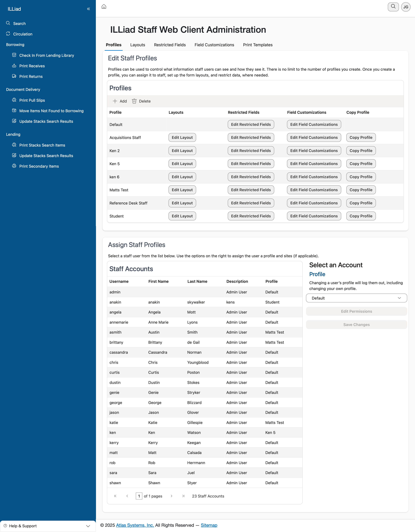415x532 pixels.
Task: Switch to the Layouts tab
Action: (x=137, y=45)
